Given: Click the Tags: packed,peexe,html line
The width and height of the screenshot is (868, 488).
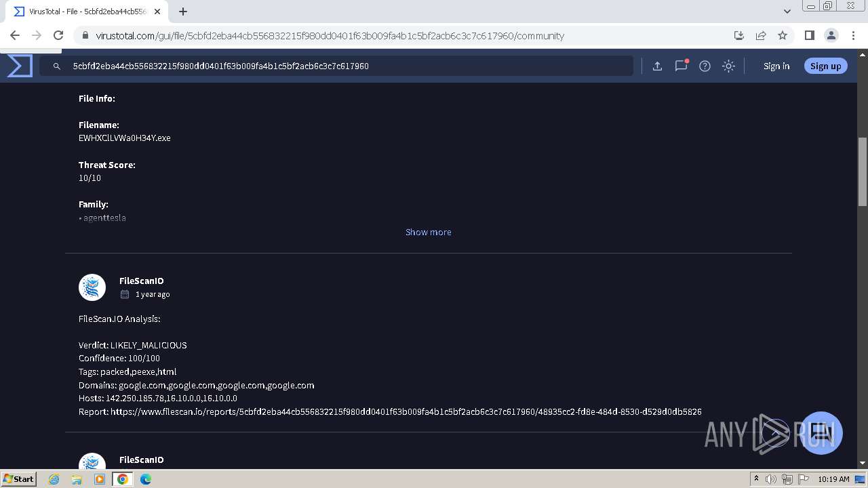Looking at the screenshot, I should [127, 371].
